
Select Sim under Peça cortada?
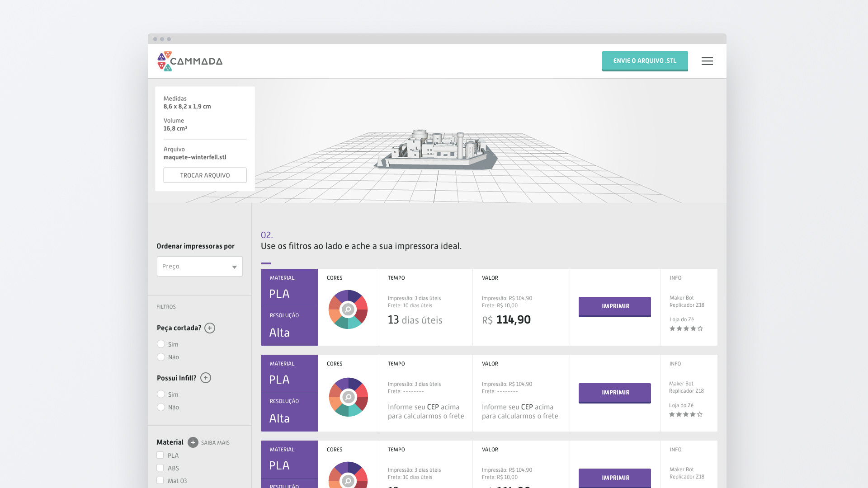161,344
